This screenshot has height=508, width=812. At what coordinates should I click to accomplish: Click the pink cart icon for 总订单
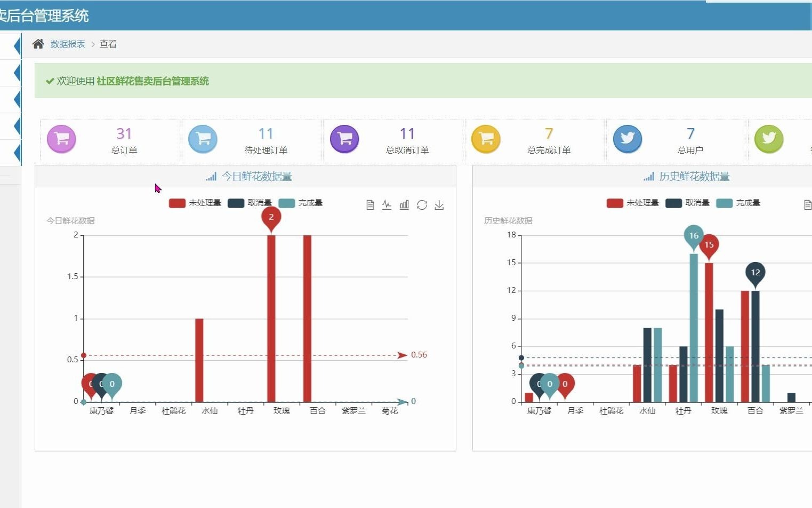62,139
